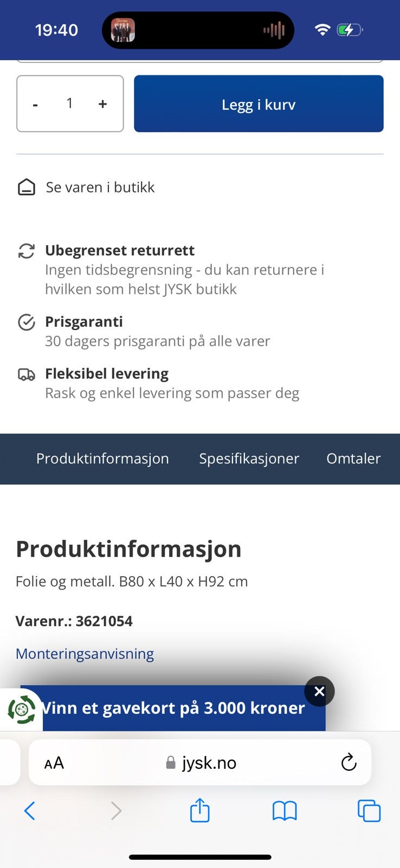Reload the jysk.no page
Image resolution: width=400 pixels, height=868 pixels.
(349, 762)
